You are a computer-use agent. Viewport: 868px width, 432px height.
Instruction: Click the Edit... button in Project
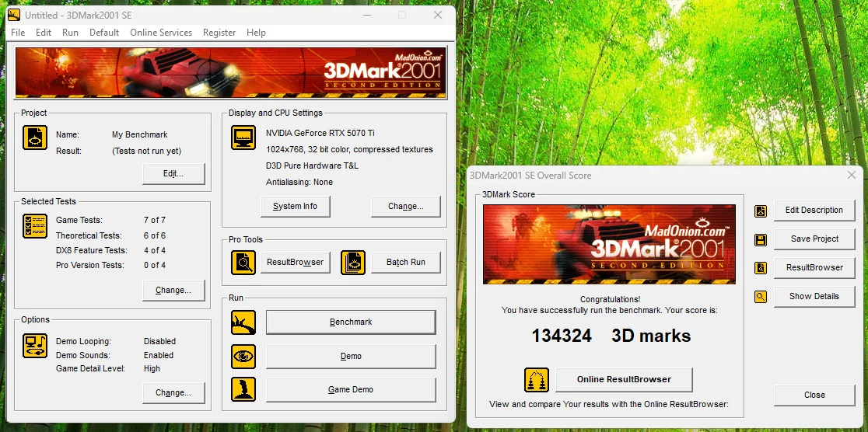[x=173, y=174]
